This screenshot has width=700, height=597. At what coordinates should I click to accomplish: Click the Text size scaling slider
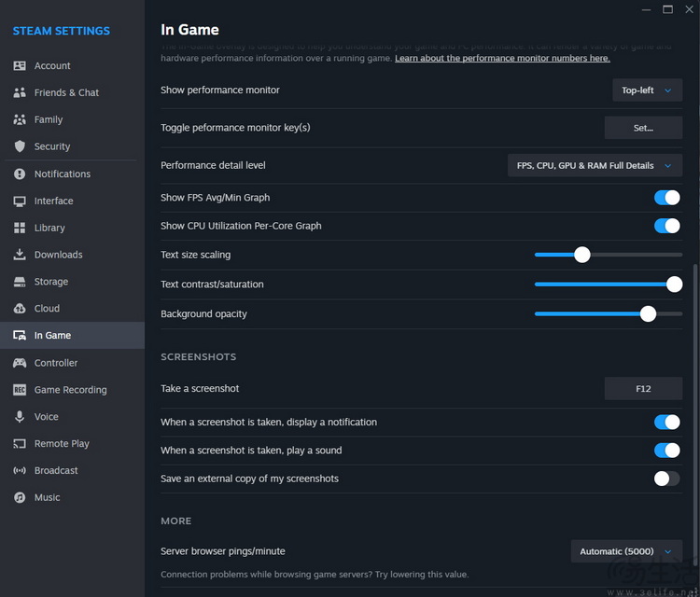point(609,255)
